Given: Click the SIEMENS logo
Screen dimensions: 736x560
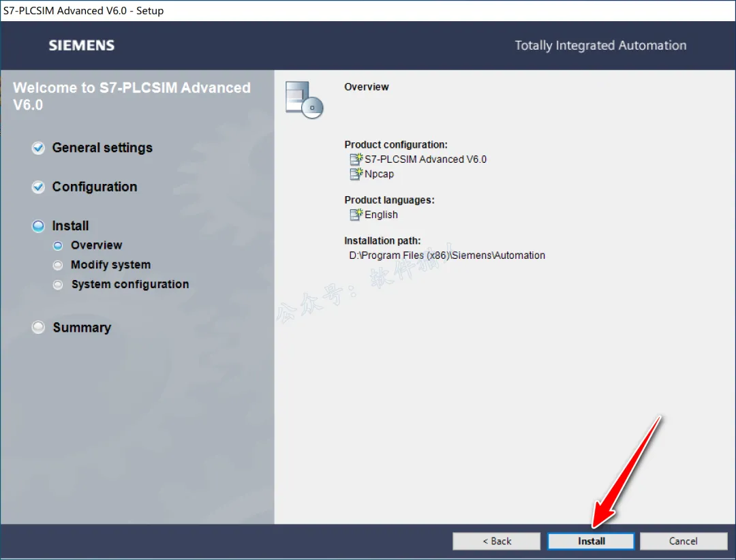Looking at the screenshot, I should 82,45.
